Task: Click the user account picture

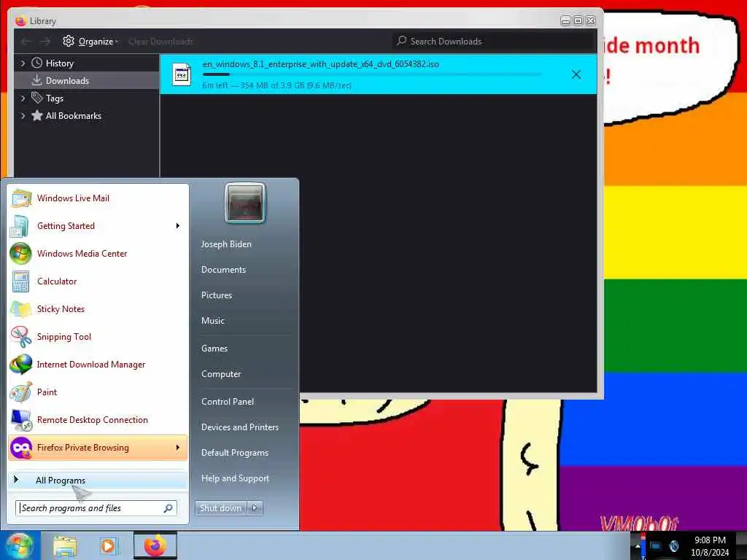Action: [245, 203]
